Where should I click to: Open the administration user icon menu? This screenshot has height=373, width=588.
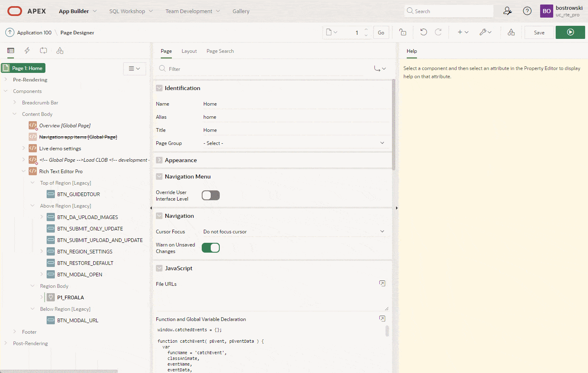(507, 11)
